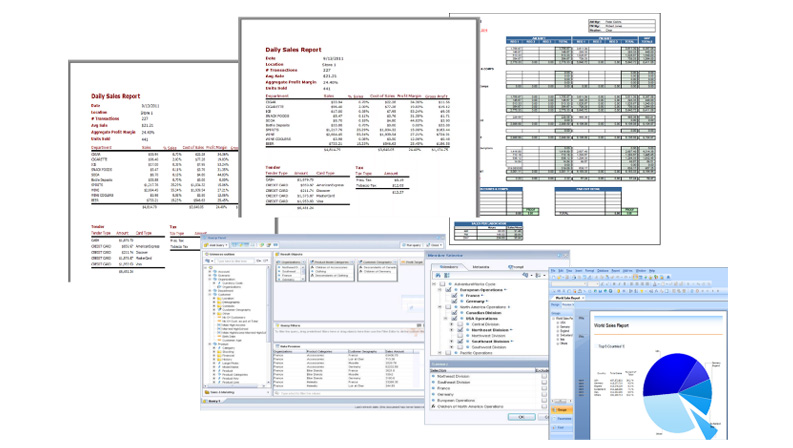Image resolution: width=793 pixels, height=448 pixels.
Task: Click the Universe outline filter text field
Action: tap(235, 261)
